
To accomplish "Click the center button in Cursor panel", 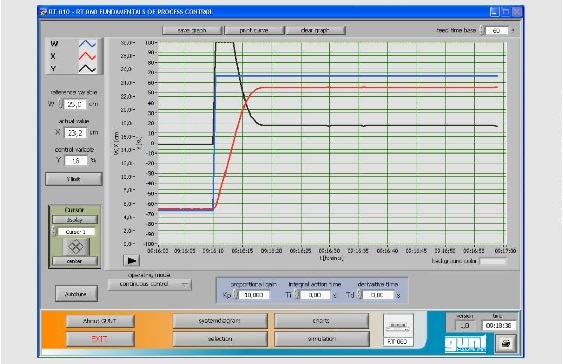I will (75, 261).
